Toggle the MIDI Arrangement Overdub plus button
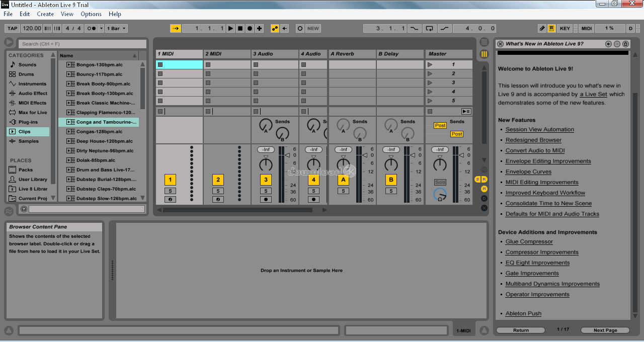Viewport: 644px width, 342px height. click(259, 29)
